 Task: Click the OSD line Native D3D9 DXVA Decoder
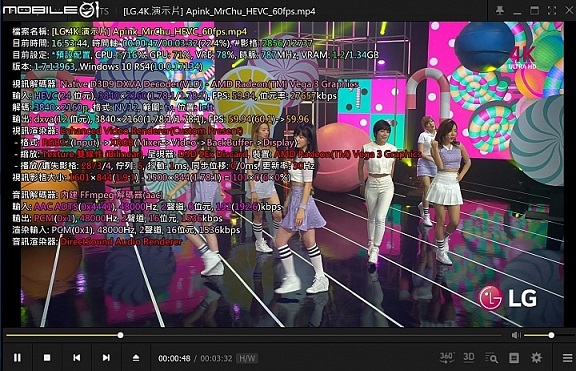pos(186,84)
